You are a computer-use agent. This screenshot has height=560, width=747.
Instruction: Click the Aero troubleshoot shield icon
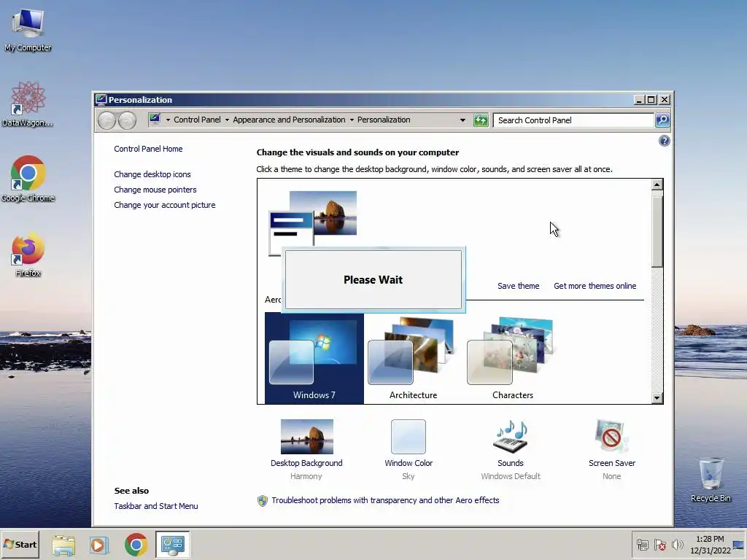pyautogui.click(x=263, y=500)
